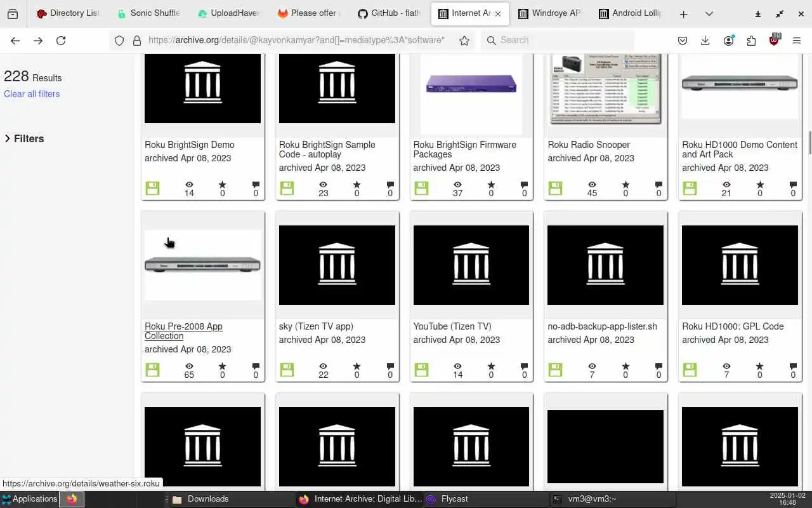This screenshot has height=508, width=812.
Task: Open the YouTube (Tizen TV) item title
Action: click(452, 326)
